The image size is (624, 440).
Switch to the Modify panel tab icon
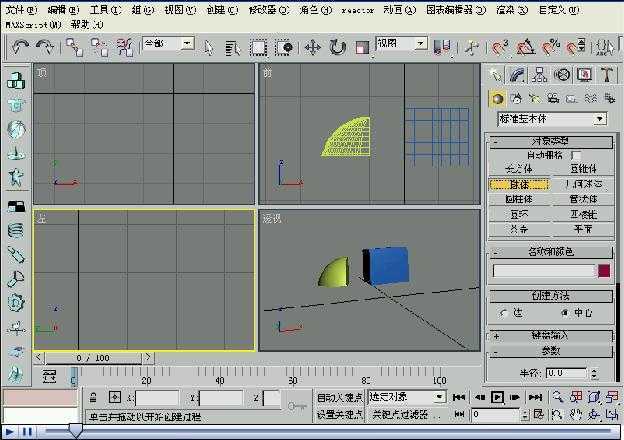click(517, 75)
